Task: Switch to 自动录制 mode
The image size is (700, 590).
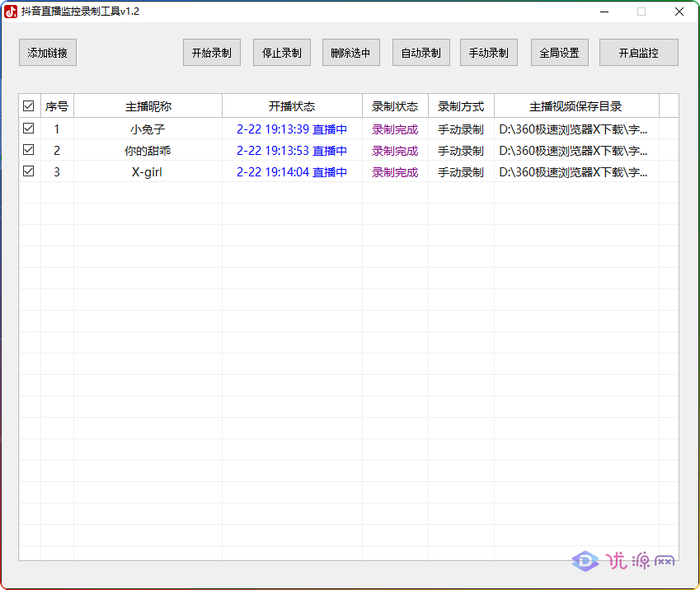Action: click(x=421, y=53)
